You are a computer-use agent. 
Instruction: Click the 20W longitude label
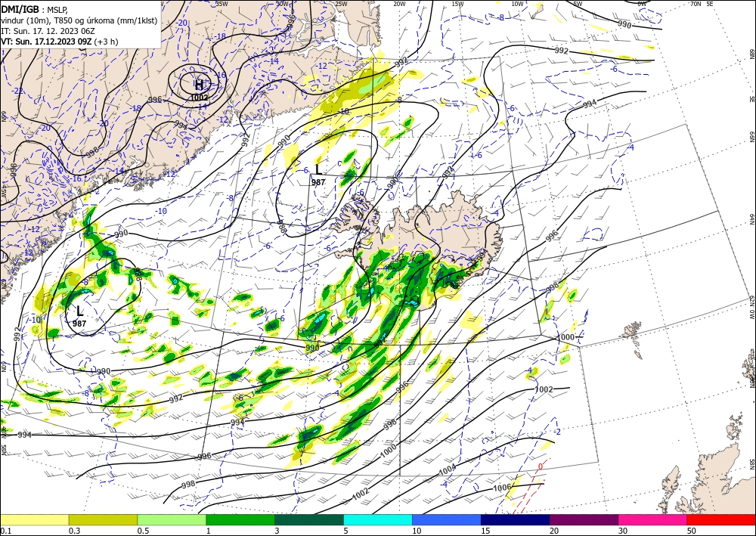[399, 4]
